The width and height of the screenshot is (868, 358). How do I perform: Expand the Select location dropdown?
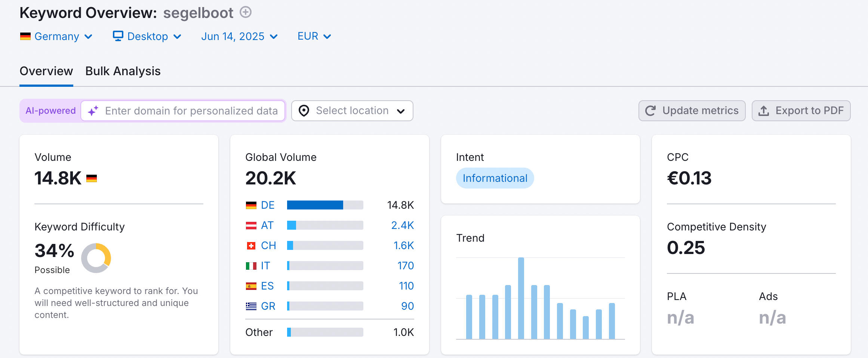352,111
